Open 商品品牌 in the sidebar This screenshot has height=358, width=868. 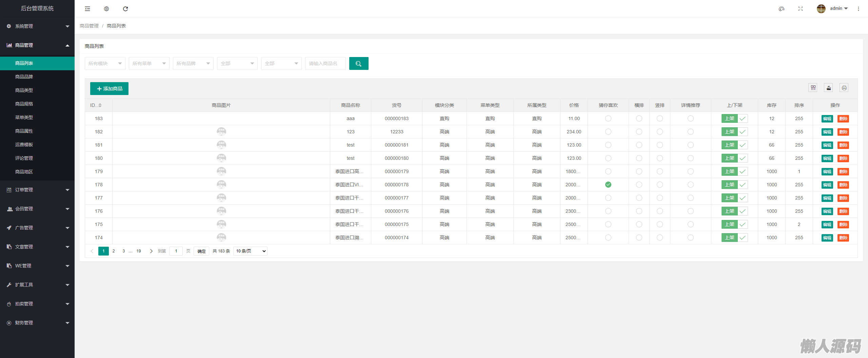(x=24, y=77)
